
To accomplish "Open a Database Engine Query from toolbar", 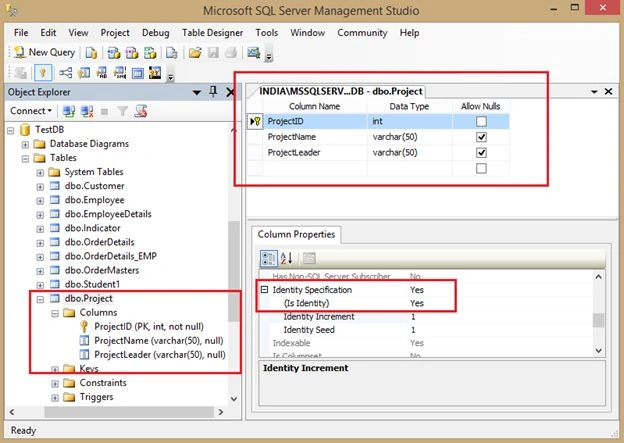I will coord(91,53).
